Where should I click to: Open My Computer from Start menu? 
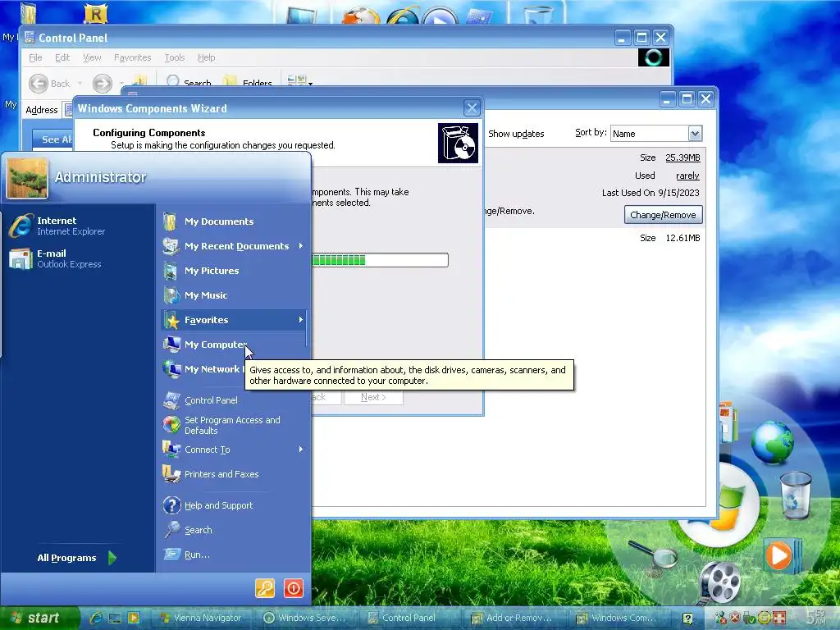point(216,345)
